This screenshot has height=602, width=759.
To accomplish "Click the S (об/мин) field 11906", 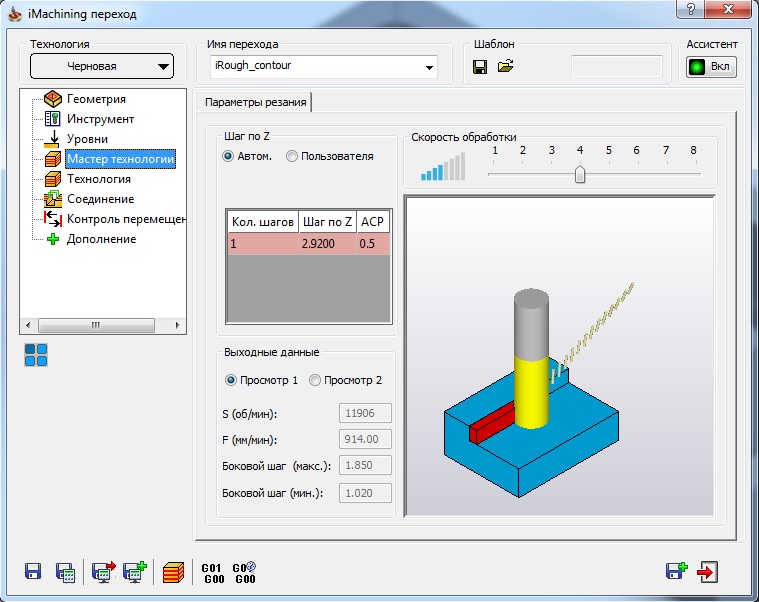I will pyautogui.click(x=365, y=413).
